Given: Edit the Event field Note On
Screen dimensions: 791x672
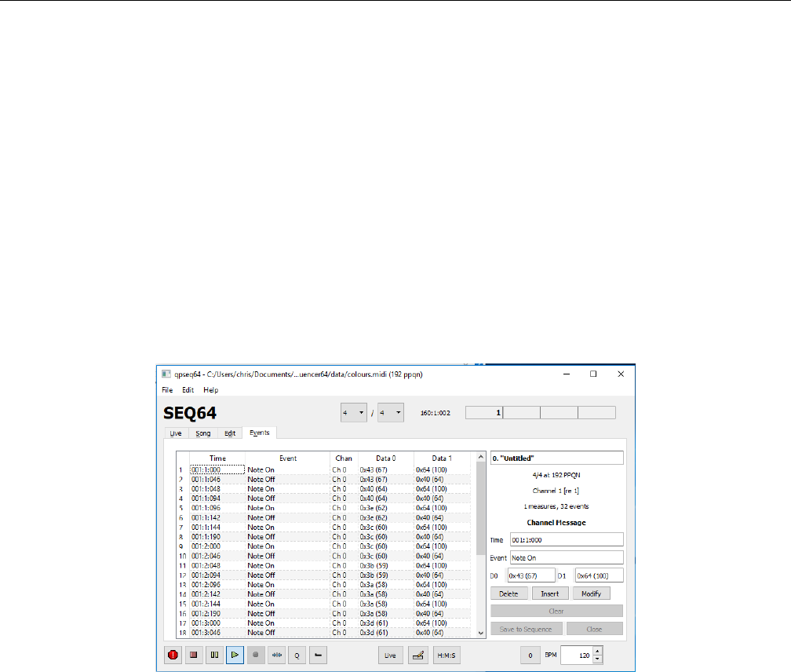Looking at the screenshot, I should (567, 558).
